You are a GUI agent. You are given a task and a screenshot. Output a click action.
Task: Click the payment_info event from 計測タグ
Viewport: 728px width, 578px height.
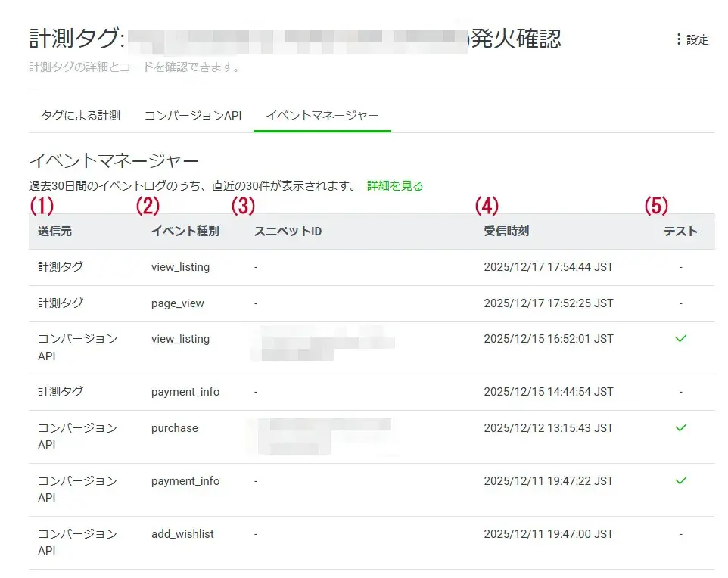tap(185, 392)
